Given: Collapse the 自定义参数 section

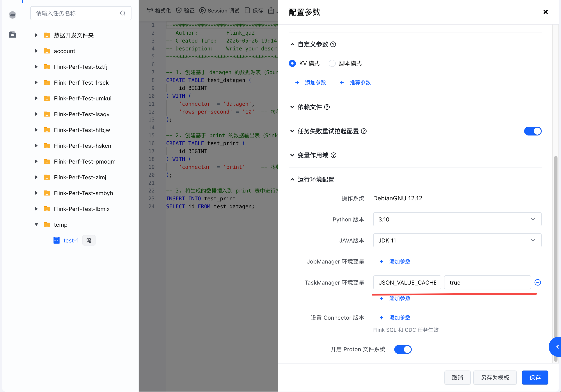Looking at the screenshot, I should point(292,45).
